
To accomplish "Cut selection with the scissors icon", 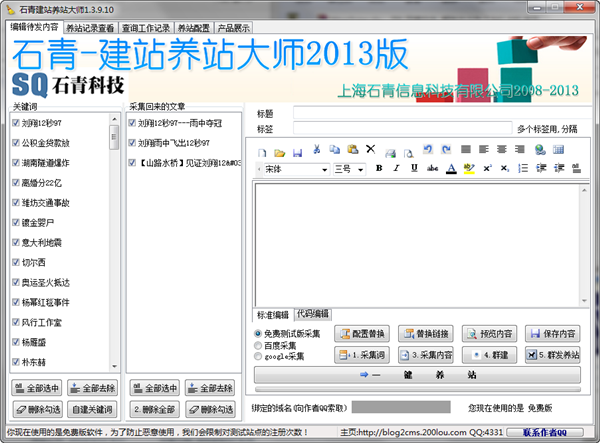I will 316,149.
